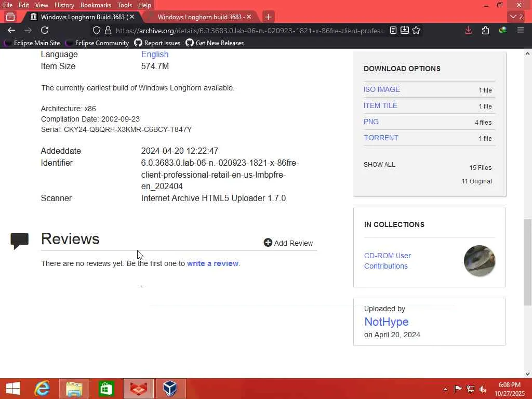Image resolution: width=532 pixels, height=399 pixels.
Task: Launch Internet Explorer from the taskbar
Action: (x=42, y=389)
